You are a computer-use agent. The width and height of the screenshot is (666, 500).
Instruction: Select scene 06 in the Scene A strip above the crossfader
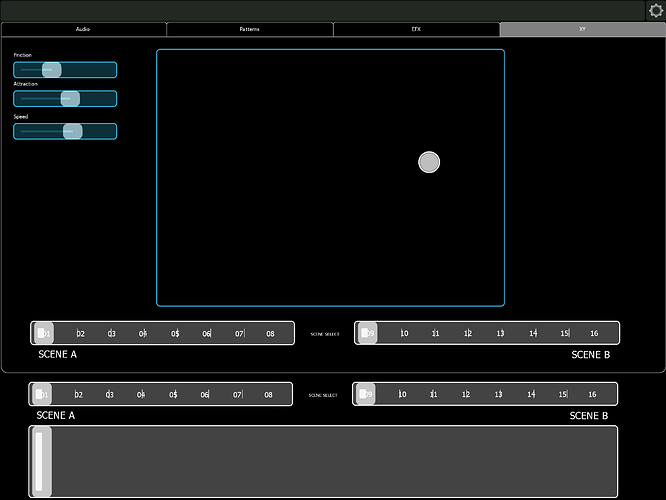(x=205, y=395)
